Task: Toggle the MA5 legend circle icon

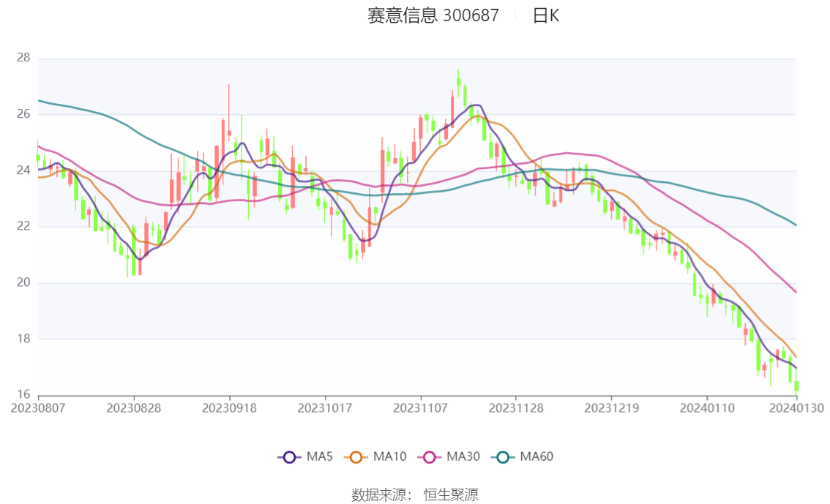Action: pyautogui.click(x=289, y=457)
